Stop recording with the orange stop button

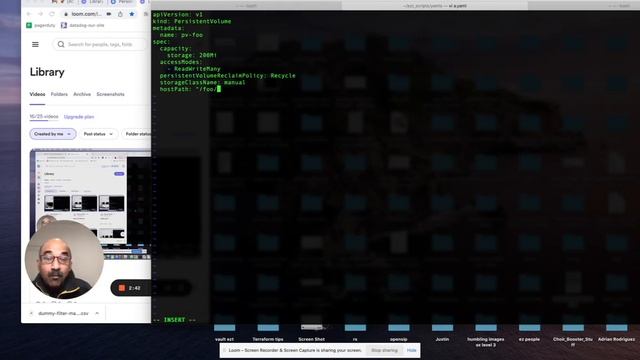pos(122,288)
